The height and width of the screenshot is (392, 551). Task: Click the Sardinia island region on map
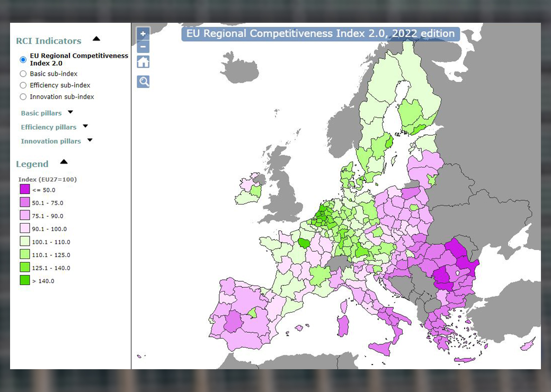[343, 326]
